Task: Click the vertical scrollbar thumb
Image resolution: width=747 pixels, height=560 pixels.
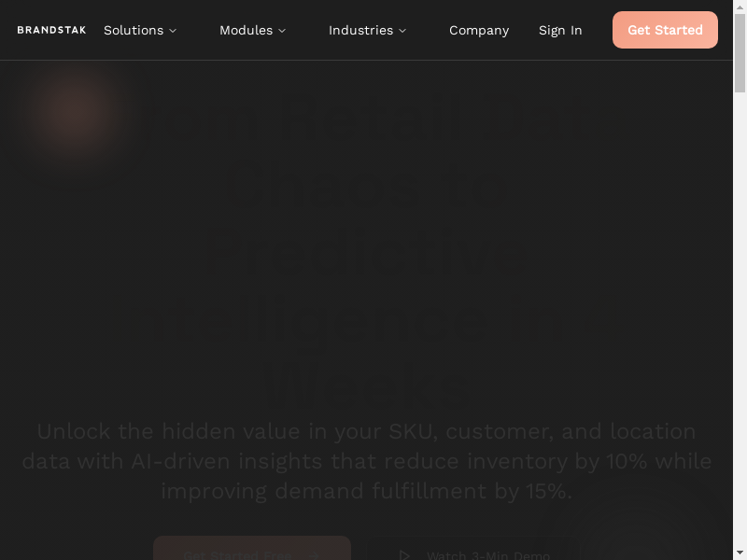Action: coord(740,53)
